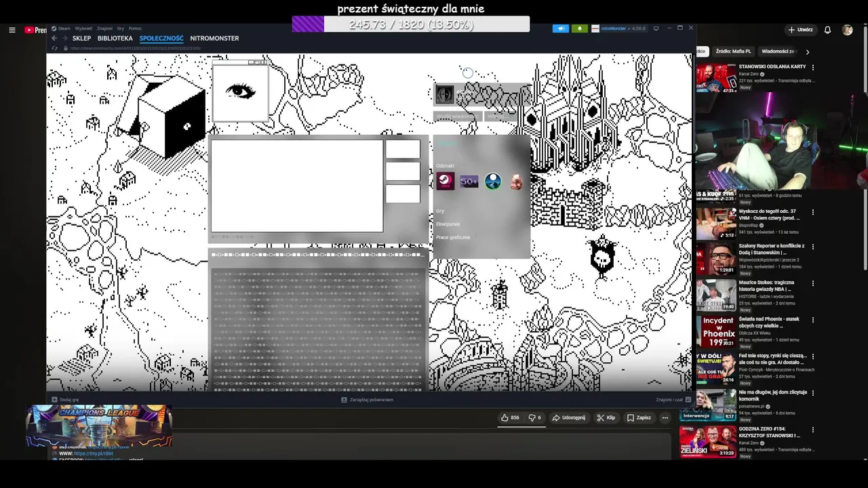This screenshot has height=488, width=868.
Task: Click the Steam URL address bar
Action: (x=136, y=48)
